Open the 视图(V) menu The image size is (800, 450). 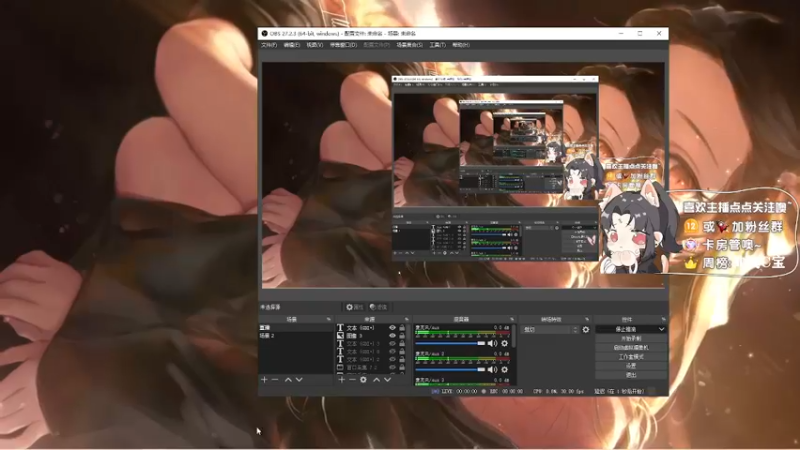pos(314,45)
